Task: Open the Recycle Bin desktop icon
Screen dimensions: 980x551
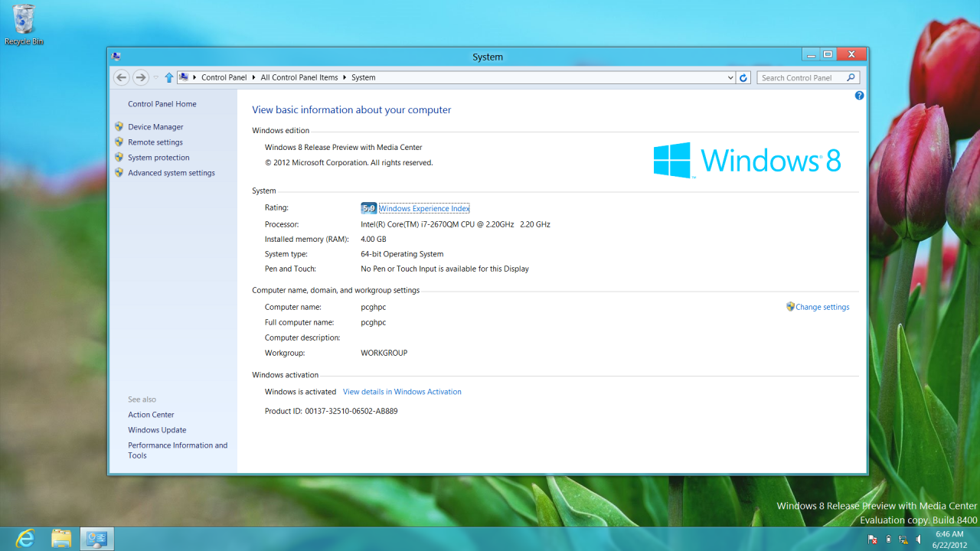Action: click(24, 24)
